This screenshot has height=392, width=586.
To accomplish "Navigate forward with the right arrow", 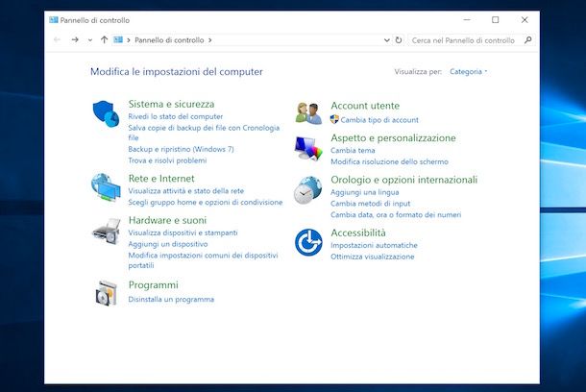I will tap(75, 39).
